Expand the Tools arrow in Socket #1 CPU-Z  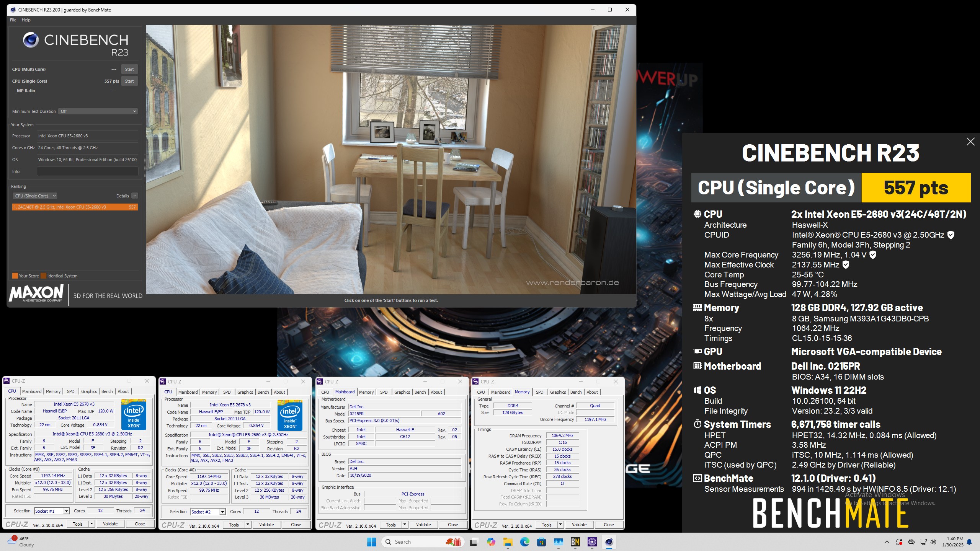(x=91, y=524)
